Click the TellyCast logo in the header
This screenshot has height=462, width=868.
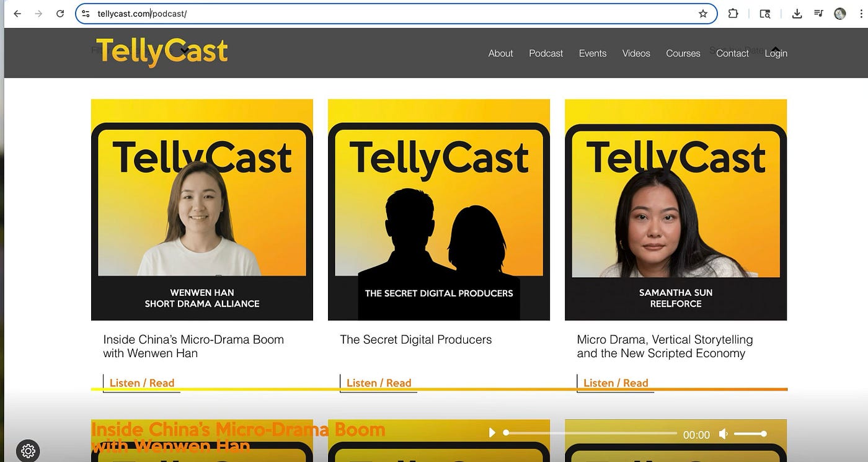(x=162, y=53)
